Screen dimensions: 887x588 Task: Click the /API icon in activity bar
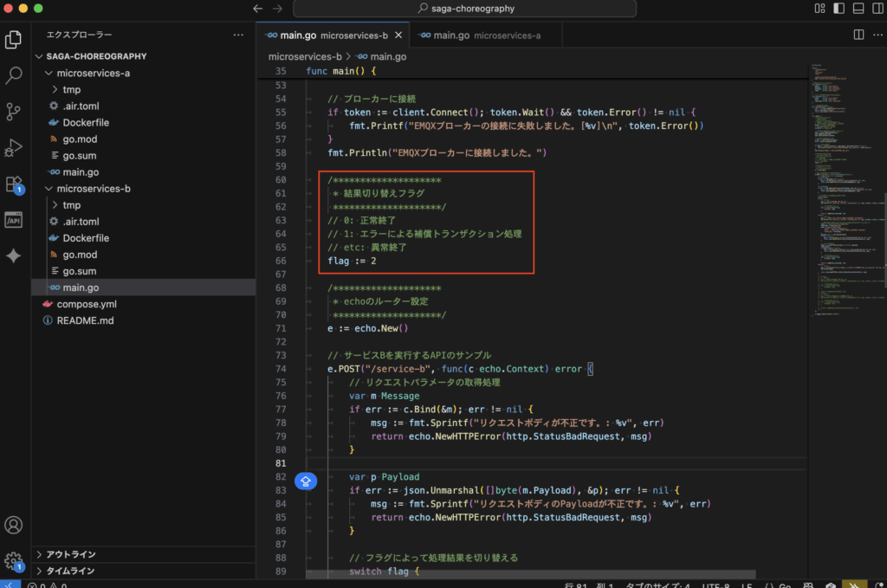(14, 221)
